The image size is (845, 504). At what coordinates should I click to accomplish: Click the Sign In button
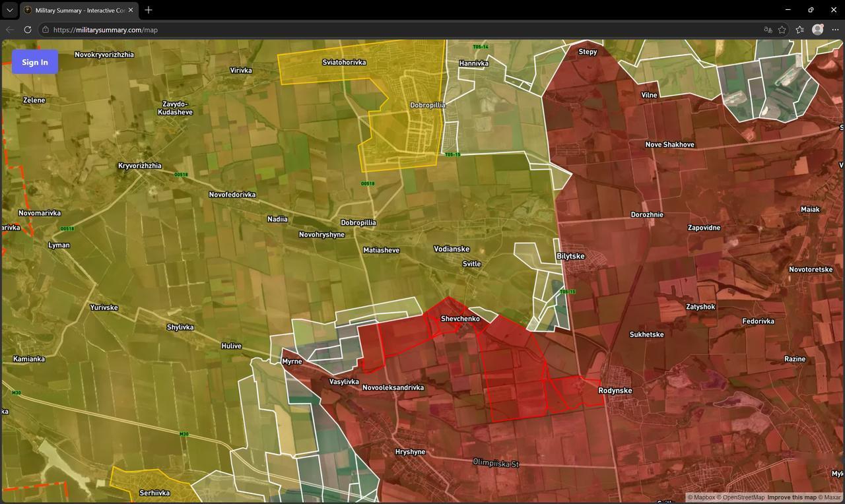[35, 62]
